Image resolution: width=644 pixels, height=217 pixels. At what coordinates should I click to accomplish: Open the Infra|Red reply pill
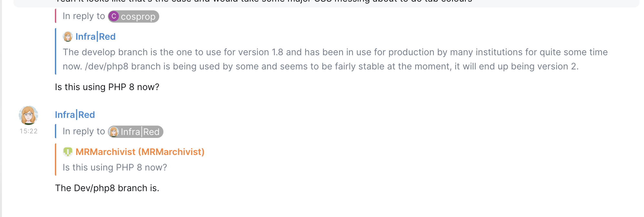click(x=135, y=132)
